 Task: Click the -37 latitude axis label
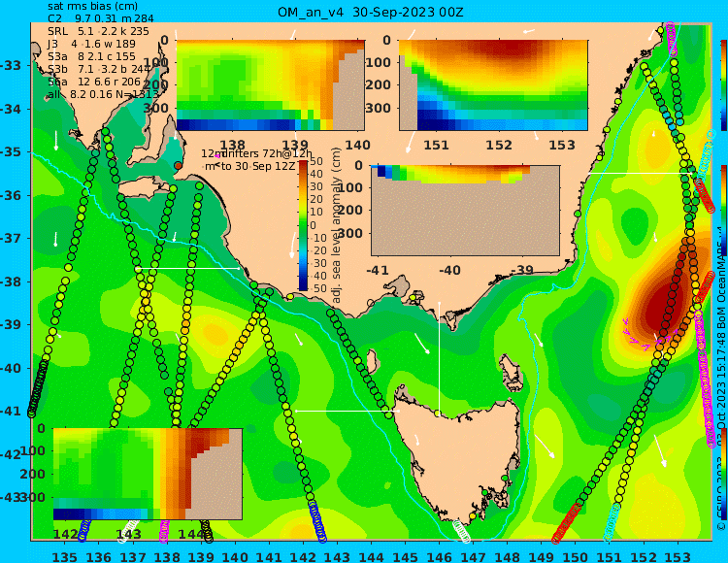coord(11,239)
